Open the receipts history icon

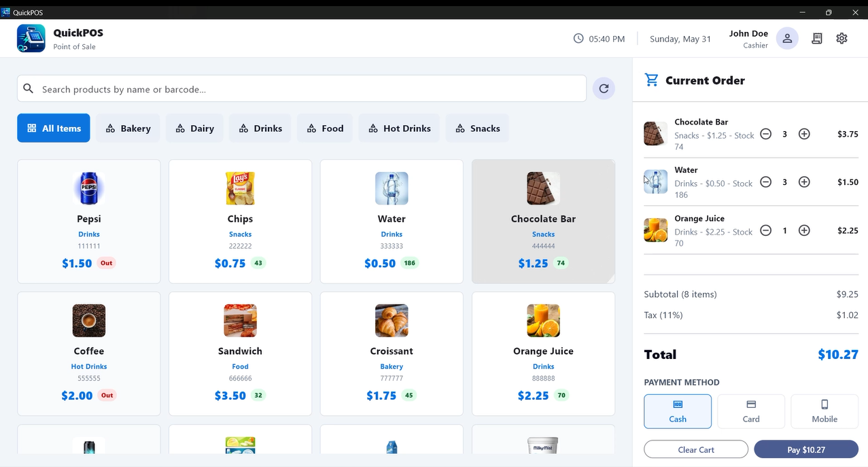(x=817, y=39)
